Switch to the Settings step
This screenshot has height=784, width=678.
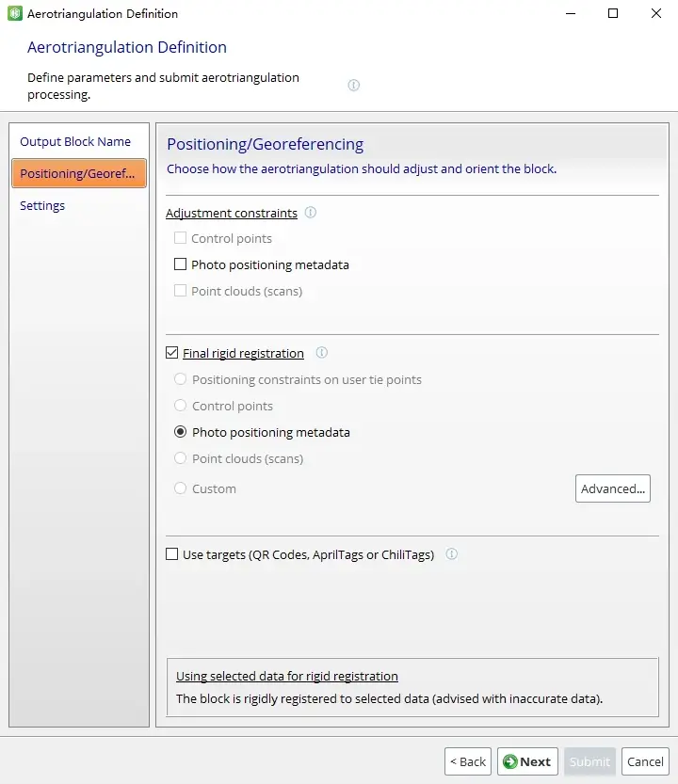(42, 205)
